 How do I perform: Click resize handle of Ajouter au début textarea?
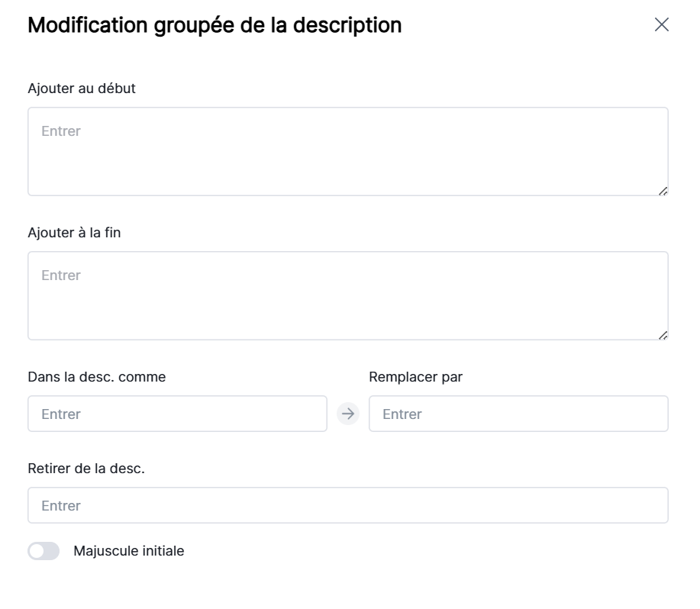pos(663,191)
